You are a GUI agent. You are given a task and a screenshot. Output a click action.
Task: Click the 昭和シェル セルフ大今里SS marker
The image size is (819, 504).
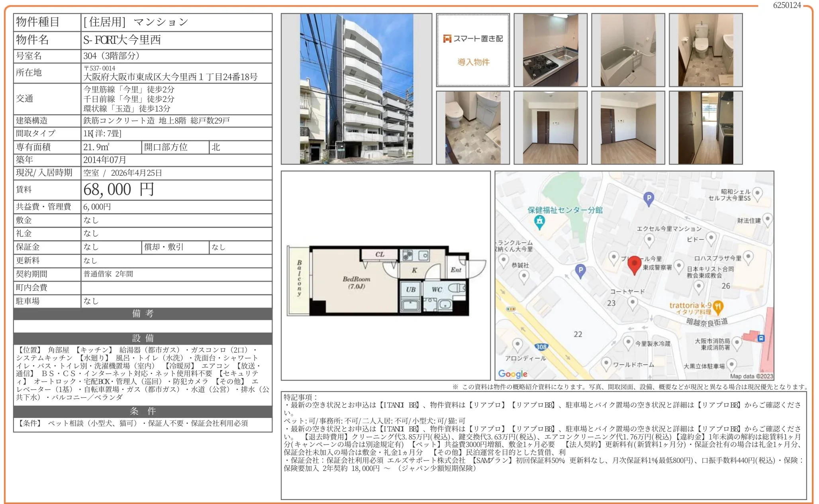757,194
